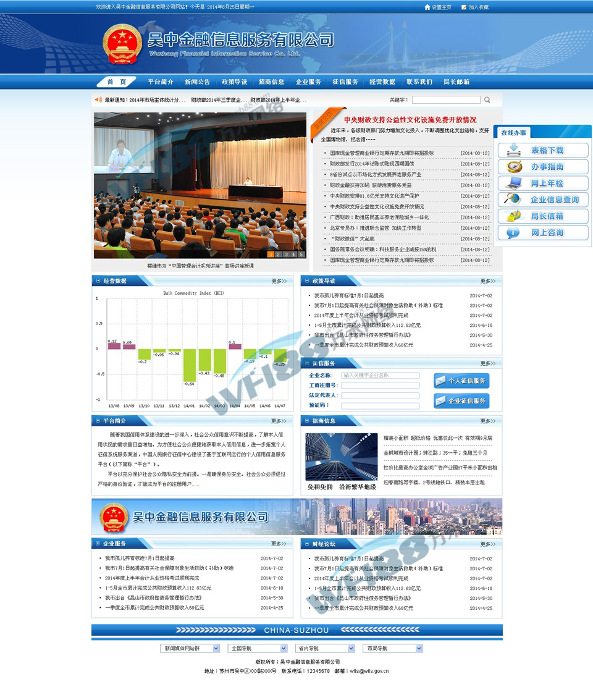Viewport: 593px width, 700px height.
Task: Expand the 市局导航 dropdown
Action: [393, 648]
